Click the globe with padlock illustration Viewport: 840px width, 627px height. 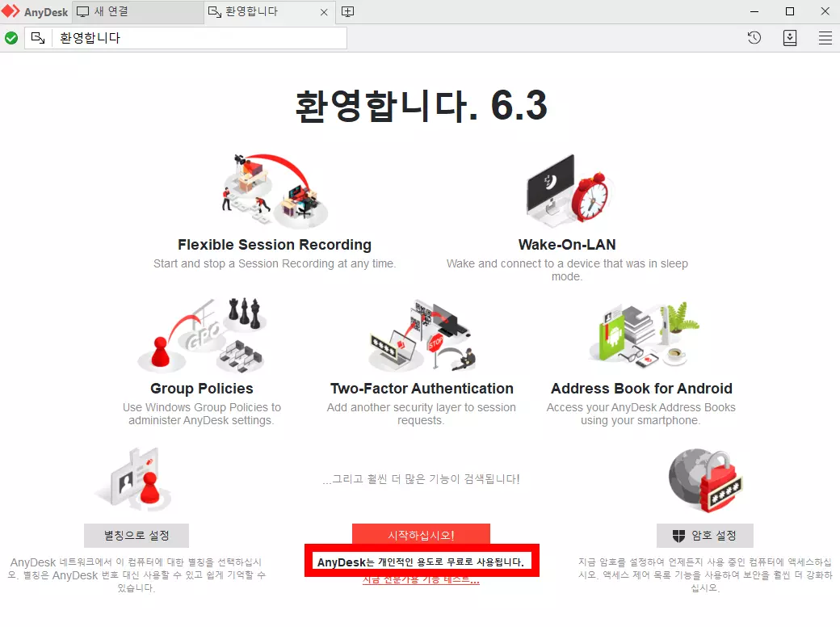coord(705,480)
